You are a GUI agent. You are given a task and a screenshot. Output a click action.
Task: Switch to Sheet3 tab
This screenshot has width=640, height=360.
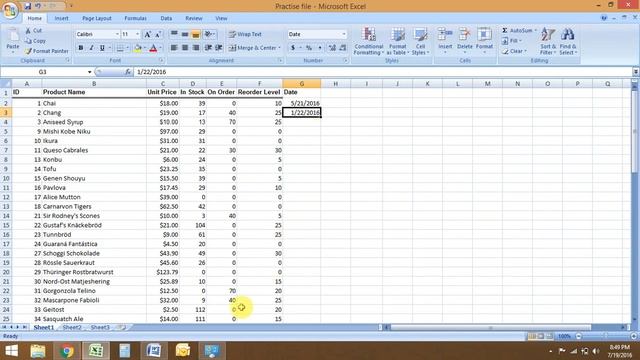click(100, 327)
